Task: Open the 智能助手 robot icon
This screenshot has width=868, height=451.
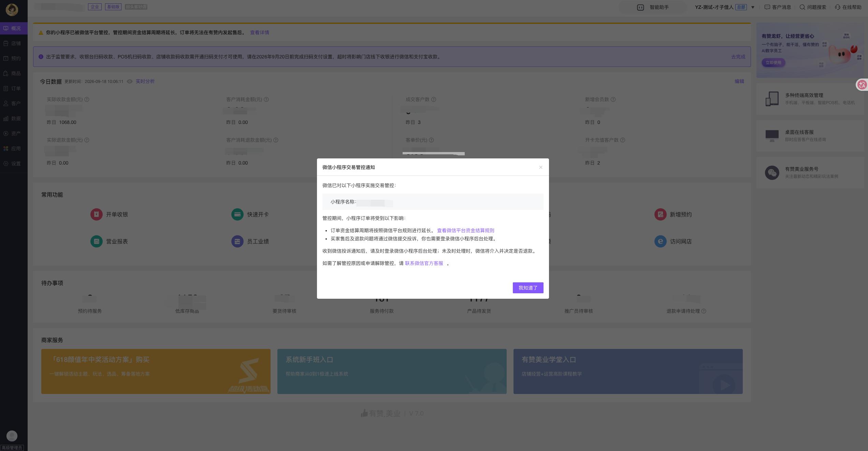Action: pyautogui.click(x=640, y=7)
